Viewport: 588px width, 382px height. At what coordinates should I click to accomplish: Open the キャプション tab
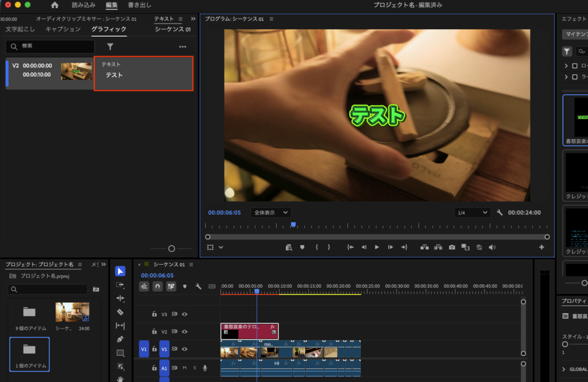(63, 29)
